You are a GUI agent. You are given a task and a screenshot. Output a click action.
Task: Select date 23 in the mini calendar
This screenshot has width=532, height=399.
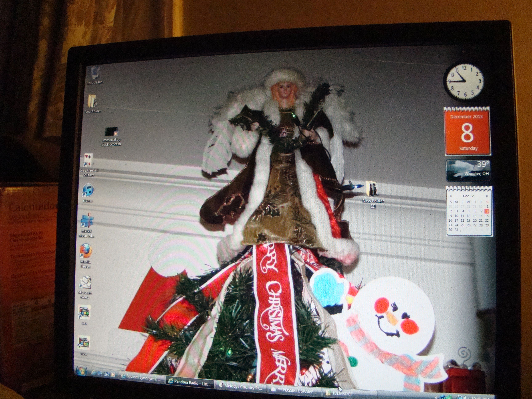click(450, 225)
